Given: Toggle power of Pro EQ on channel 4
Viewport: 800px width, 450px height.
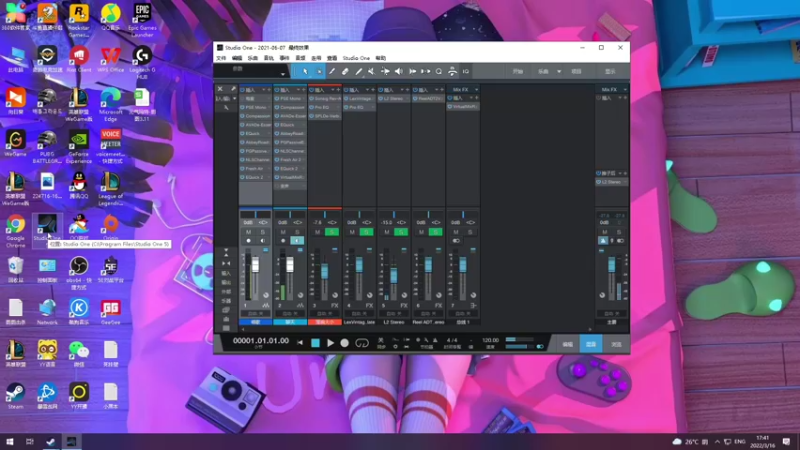Looking at the screenshot, I should [346, 108].
